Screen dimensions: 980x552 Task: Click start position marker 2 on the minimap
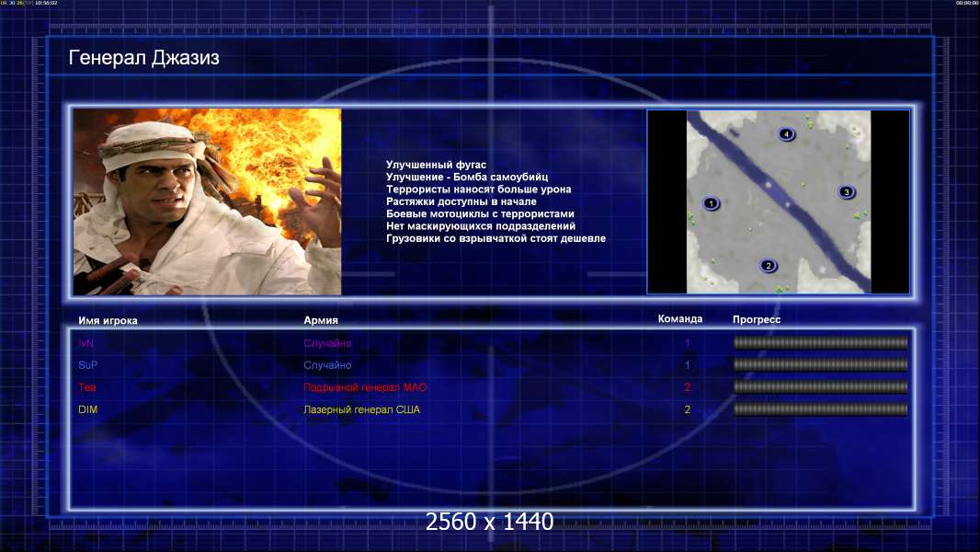click(769, 266)
